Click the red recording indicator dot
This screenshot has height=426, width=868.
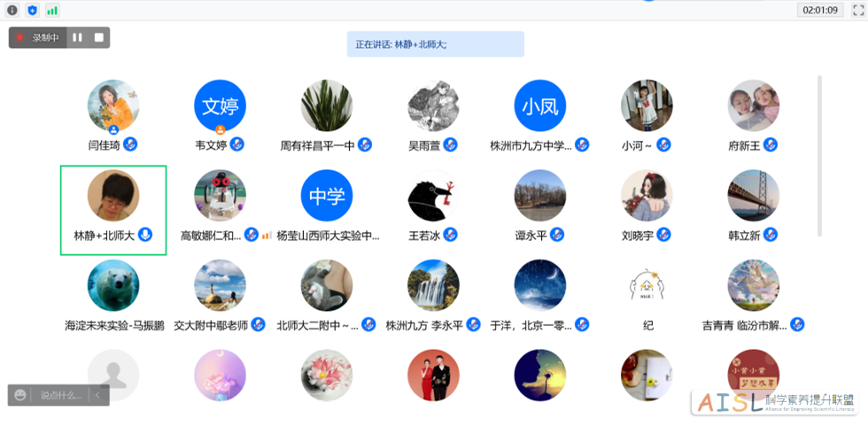[x=19, y=37]
